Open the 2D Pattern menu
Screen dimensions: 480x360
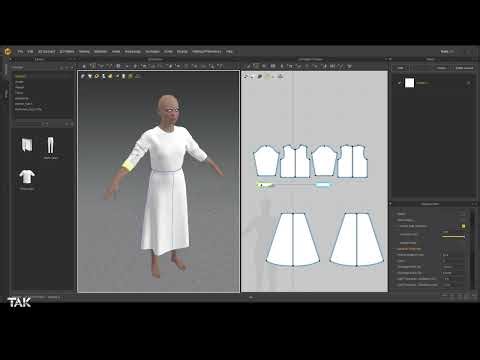pos(67,52)
